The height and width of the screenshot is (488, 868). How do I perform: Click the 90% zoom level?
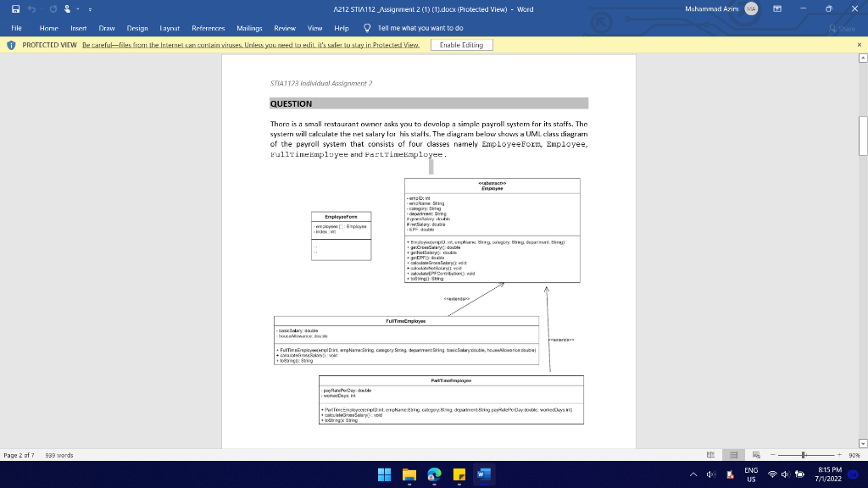(854, 455)
